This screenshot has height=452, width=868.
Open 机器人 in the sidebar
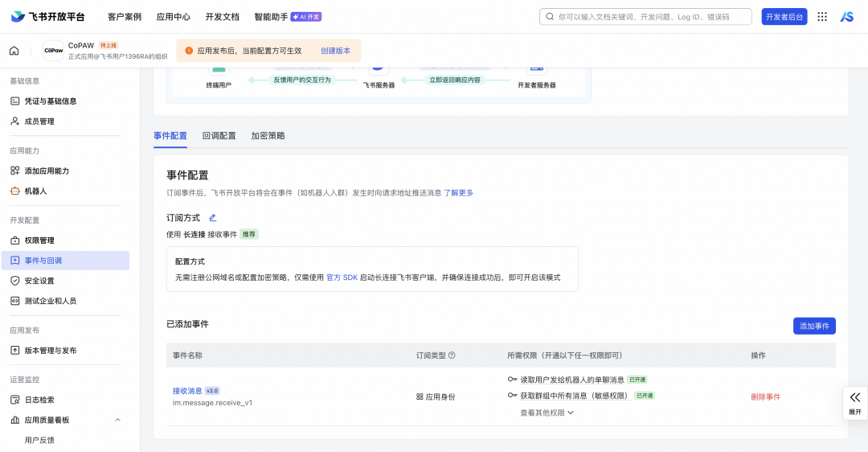click(35, 191)
